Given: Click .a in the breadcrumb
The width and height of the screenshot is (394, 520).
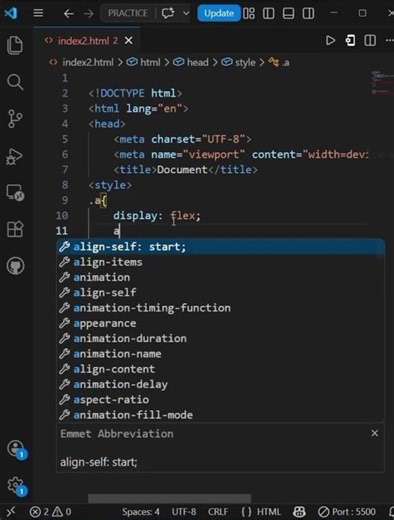Looking at the screenshot, I should [279, 62].
